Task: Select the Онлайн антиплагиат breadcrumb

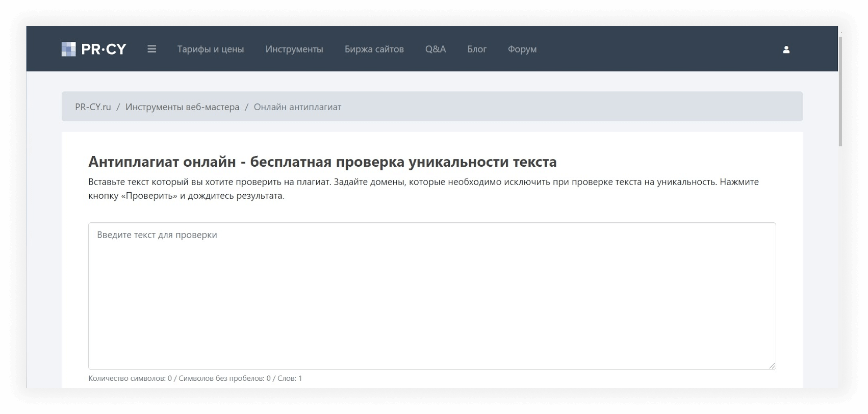Action: 297,107
